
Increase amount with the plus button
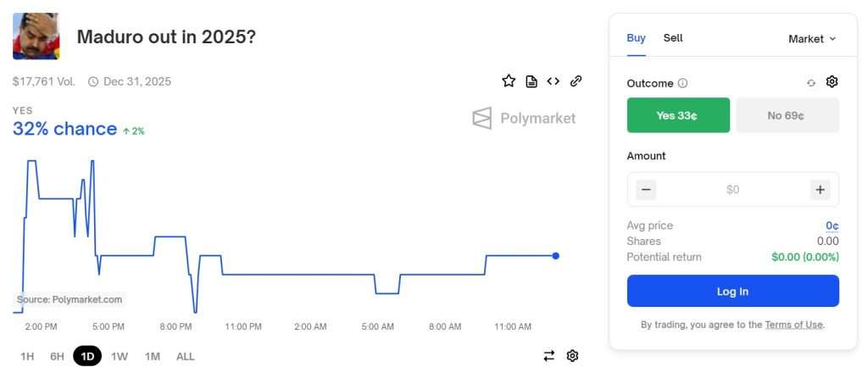[820, 190]
